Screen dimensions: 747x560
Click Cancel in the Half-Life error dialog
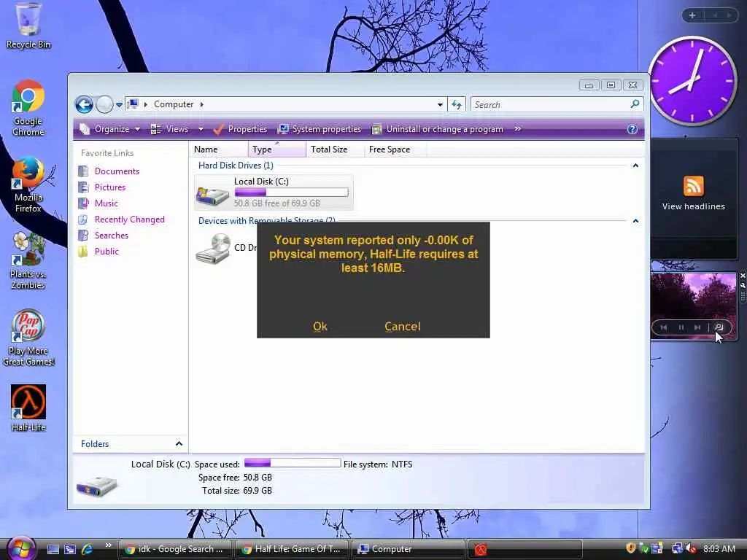coord(403,326)
